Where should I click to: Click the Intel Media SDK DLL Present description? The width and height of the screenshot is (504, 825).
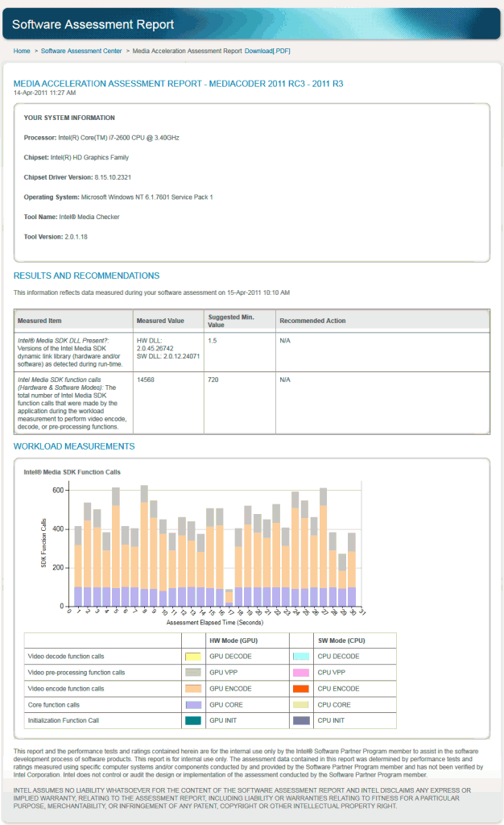pos(70,353)
